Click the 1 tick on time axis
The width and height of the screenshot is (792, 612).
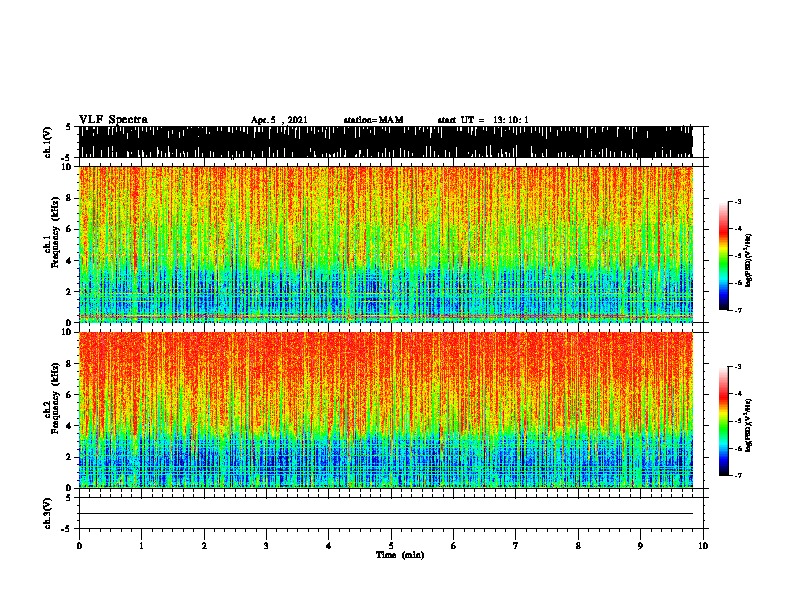[141, 546]
